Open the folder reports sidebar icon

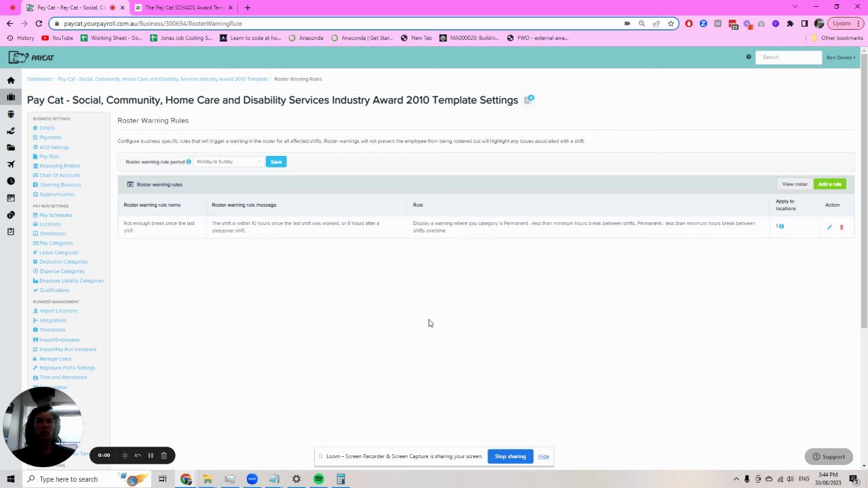(x=11, y=147)
